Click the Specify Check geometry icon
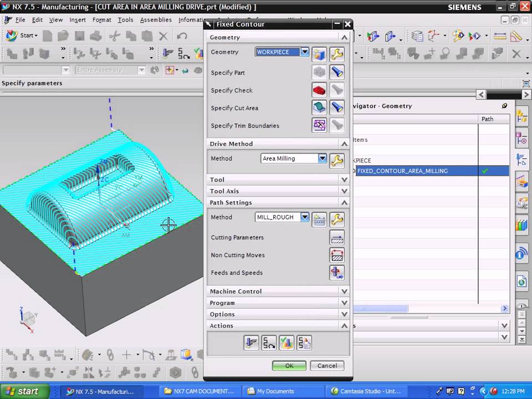Viewport: 532px width, 399px height. pyautogui.click(x=319, y=90)
